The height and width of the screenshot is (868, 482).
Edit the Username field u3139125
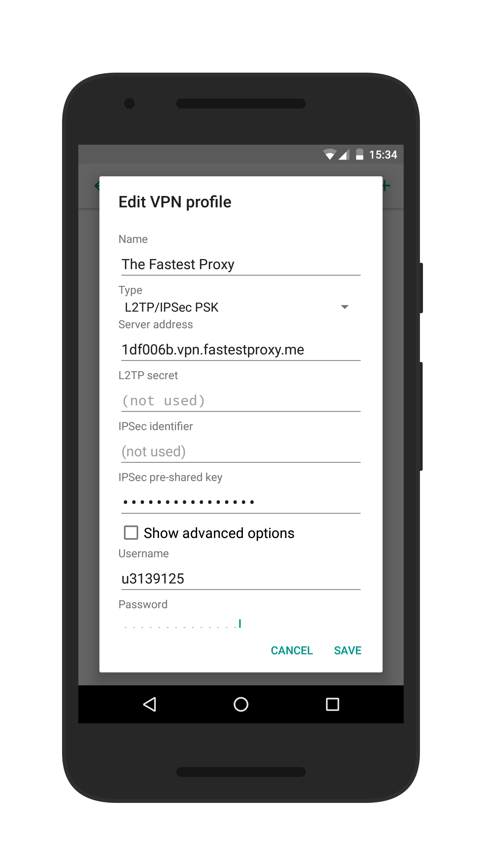tap(241, 579)
